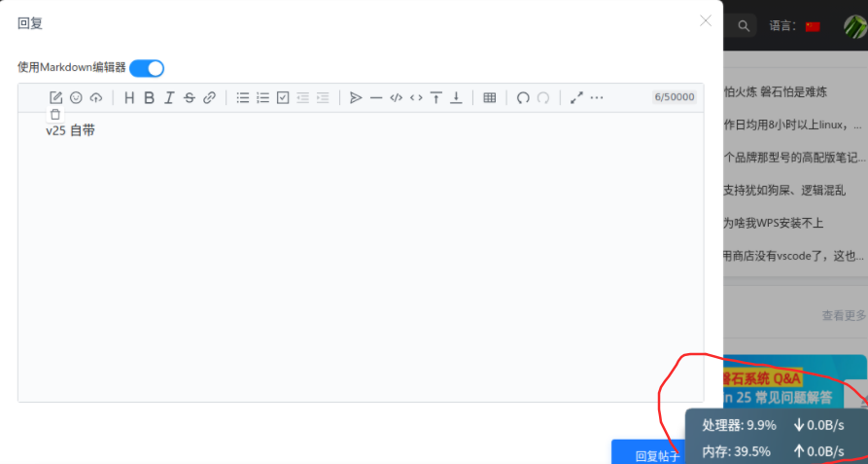Toggle bold formatting
This screenshot has width=868, height=464.
149,98
